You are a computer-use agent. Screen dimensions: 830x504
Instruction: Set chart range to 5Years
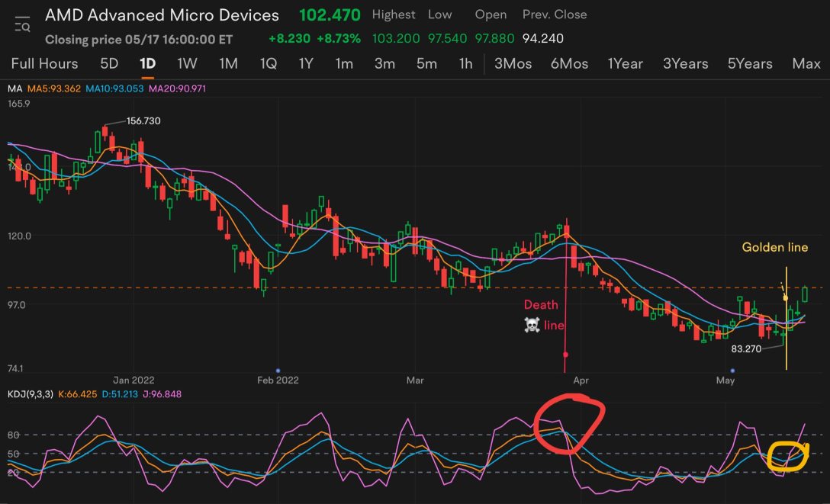click(x=750, y=64)
